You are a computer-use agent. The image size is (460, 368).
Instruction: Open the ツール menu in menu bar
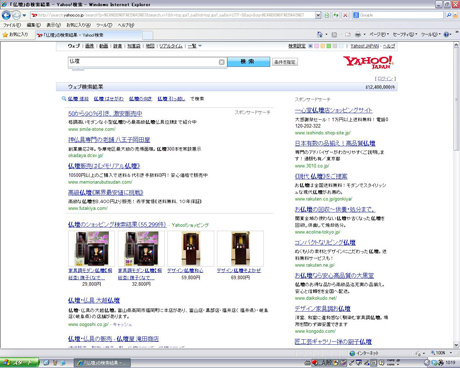point(104,25)
